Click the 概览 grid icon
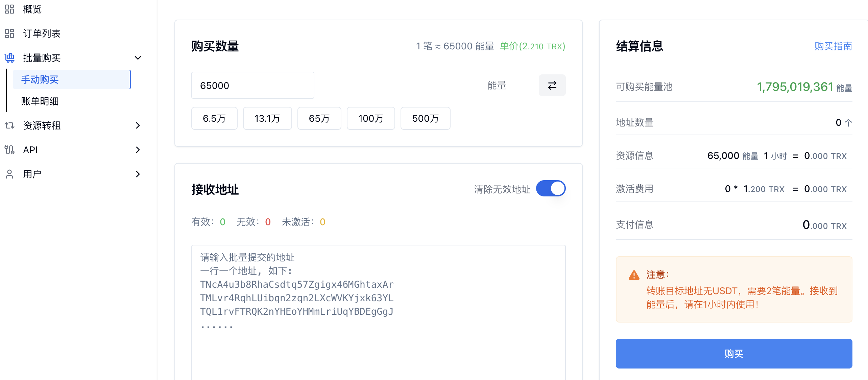The width and height of the screenshot is (868, 380). 9,9
